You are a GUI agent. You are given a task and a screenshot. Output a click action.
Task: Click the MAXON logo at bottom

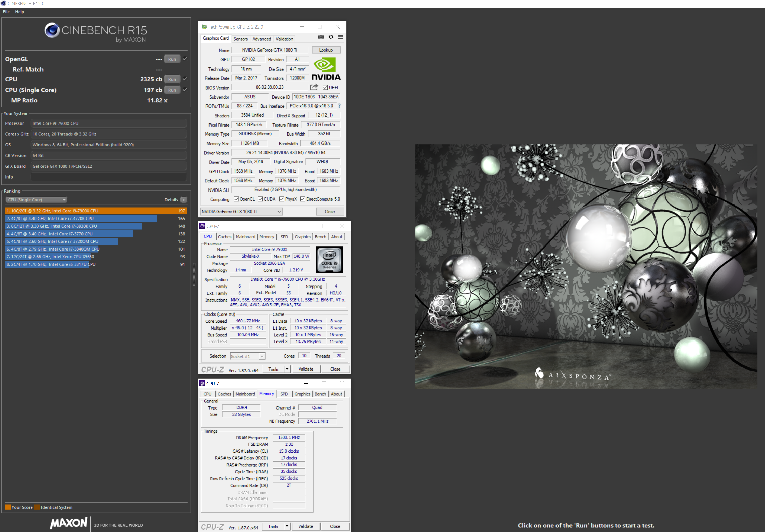(68, 523)
